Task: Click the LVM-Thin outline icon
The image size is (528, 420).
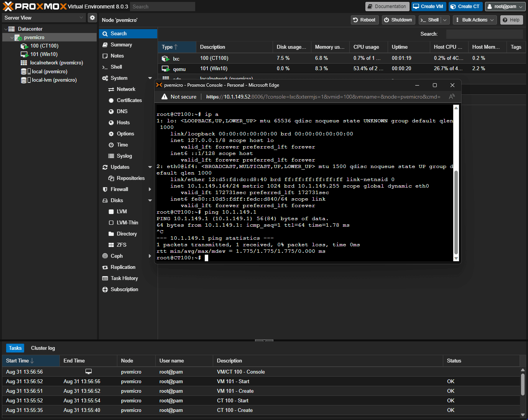Action: (x=111, y=222)
